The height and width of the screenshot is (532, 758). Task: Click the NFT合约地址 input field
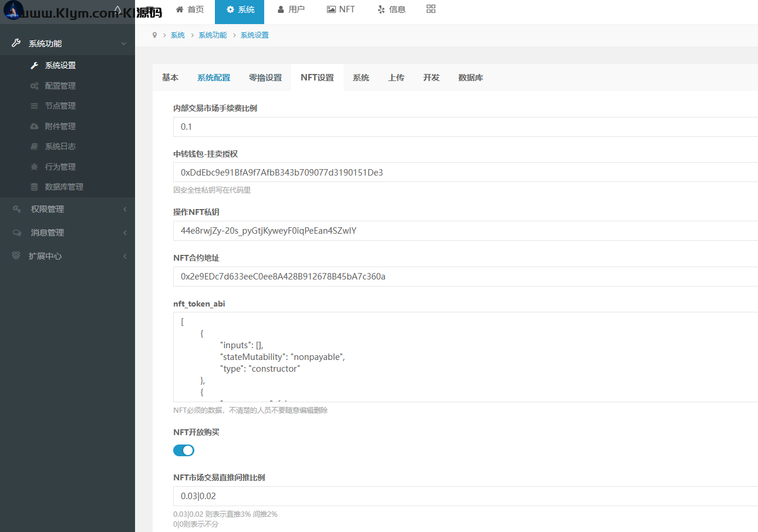pyautogui.click(x=464, y=277)
